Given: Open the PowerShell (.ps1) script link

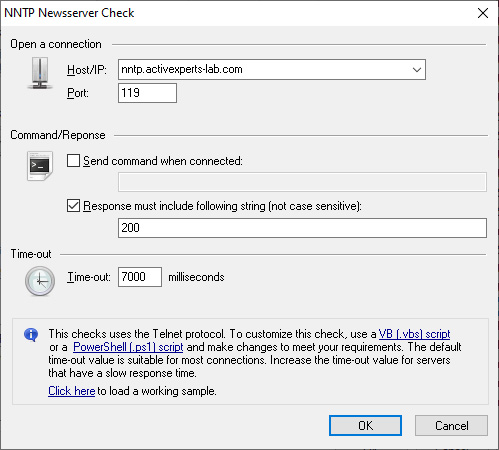Looking at the screenshot, I should [128, 347].
